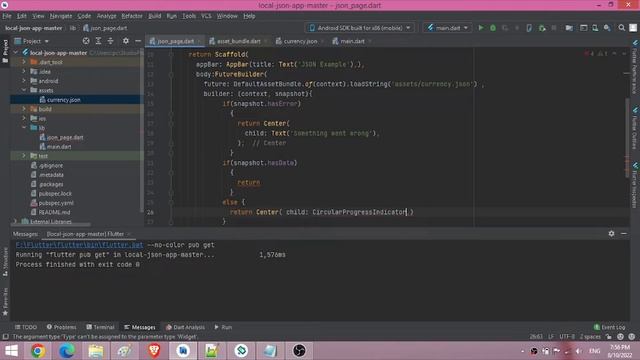Open the Flutter Inspector tool window on the right sidebar
This screenshot has height=360, width=640.
click(635, 185)
